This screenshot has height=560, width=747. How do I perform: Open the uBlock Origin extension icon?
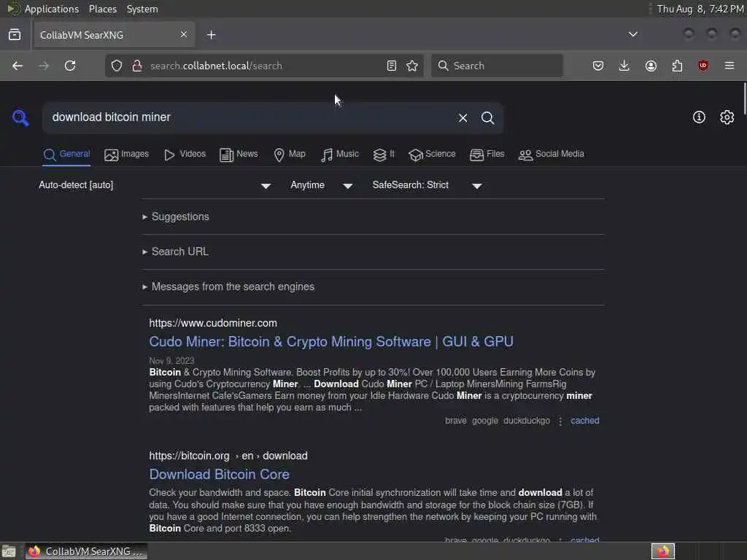tap(703, 66)
